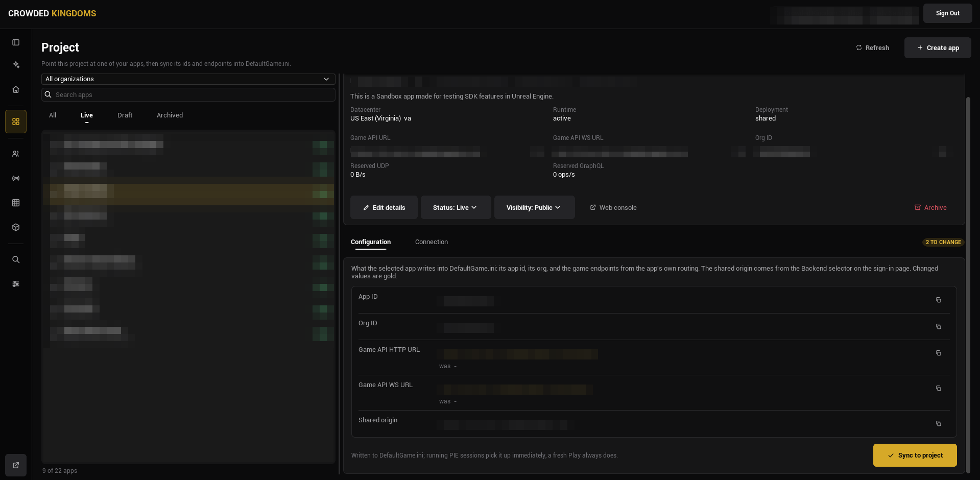The height and width of the screenshot is (480, 980).
Task: Open the search icon in sidebar
Action: [x=16, y=259]
